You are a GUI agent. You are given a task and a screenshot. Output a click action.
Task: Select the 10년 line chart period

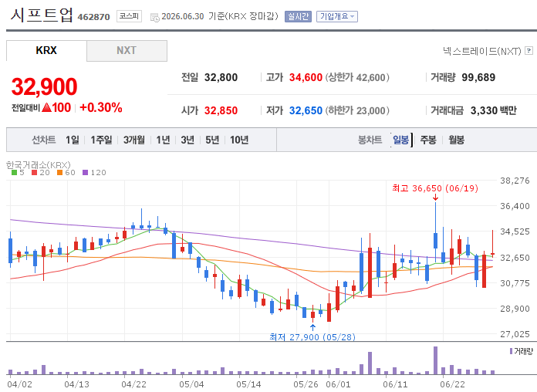coord(239,140)
